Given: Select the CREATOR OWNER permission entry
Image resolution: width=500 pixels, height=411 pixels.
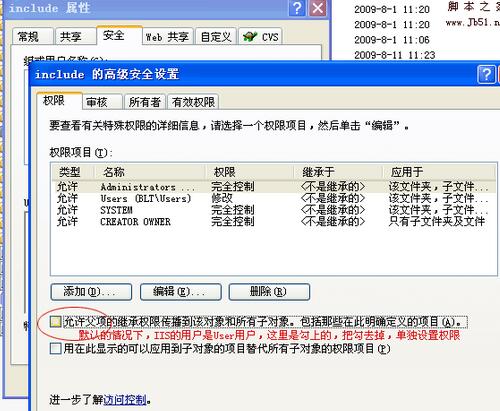Looking at the screenshot, I should point(273,221).
